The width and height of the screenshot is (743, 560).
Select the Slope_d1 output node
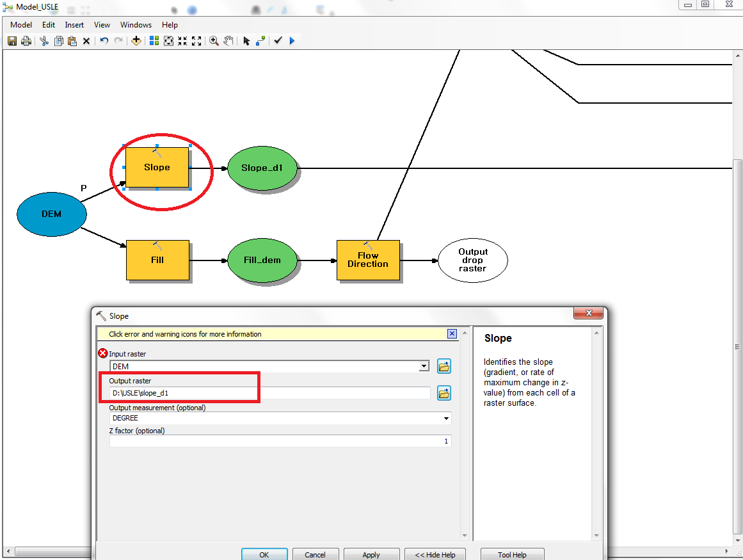click(262, 168)
